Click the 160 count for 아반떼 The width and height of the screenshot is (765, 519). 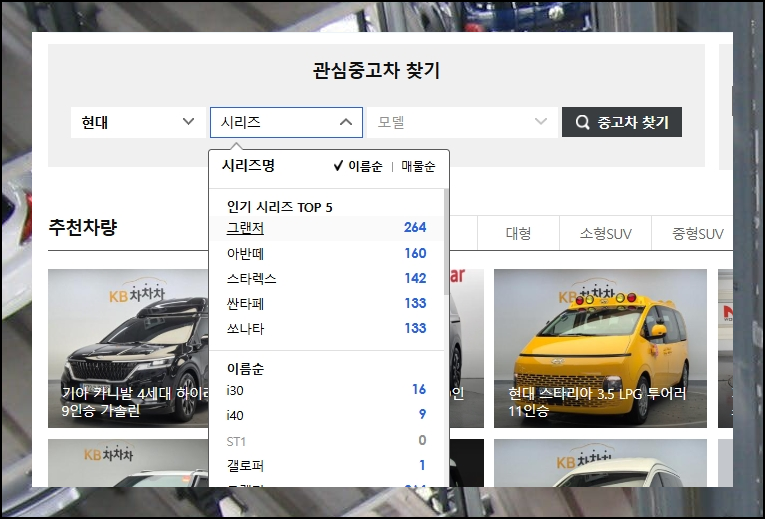click(415, 253)
